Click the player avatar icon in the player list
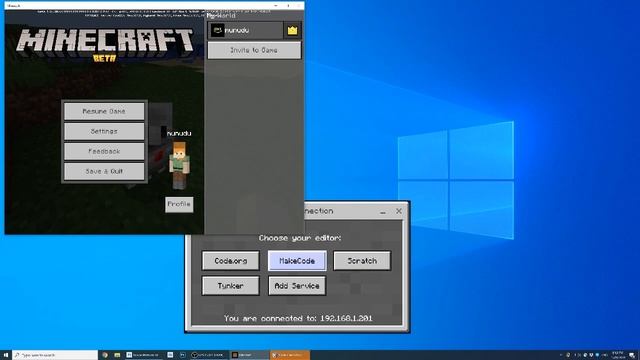The height and width of the screenshot is (360, 640). pos(218,30)
